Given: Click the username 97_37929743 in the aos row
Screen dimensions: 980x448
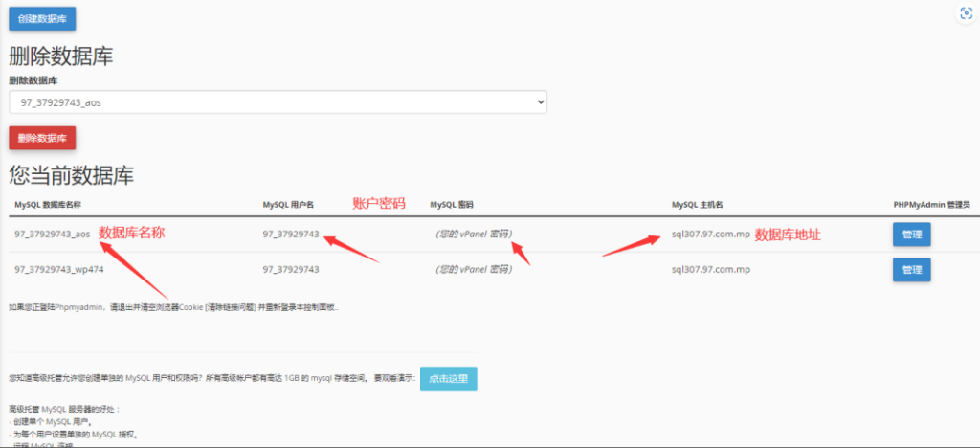Looking at the screenshot, I should click(291, 234).
